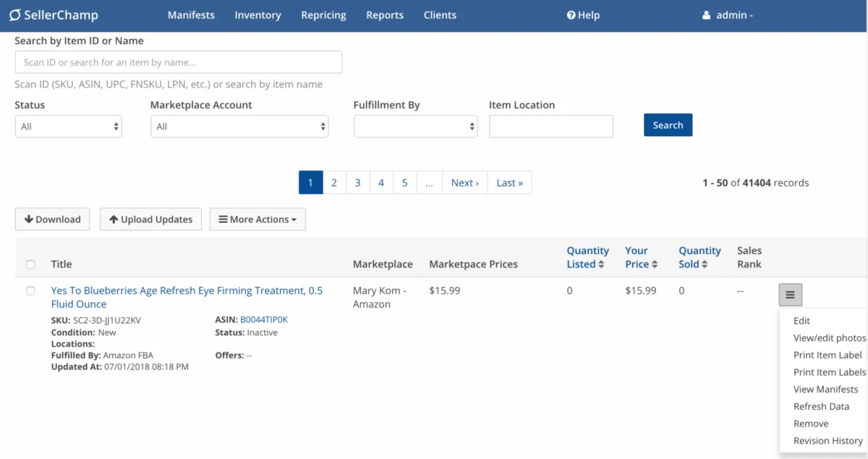This screenshot has width=868, height=459.
Task: Open ASIN B0044TIP0K link
Action: 264,319
